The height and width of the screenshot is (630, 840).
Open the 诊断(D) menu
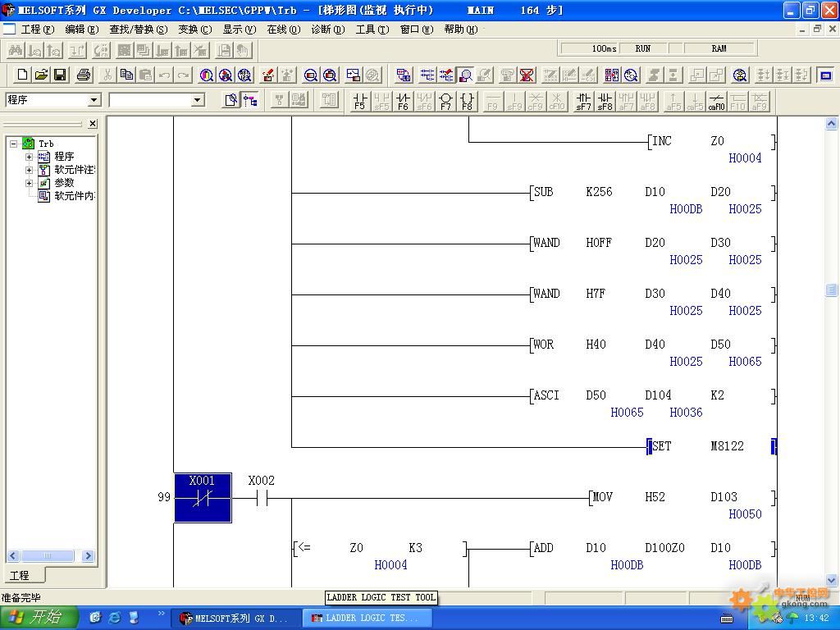(328, 30)
